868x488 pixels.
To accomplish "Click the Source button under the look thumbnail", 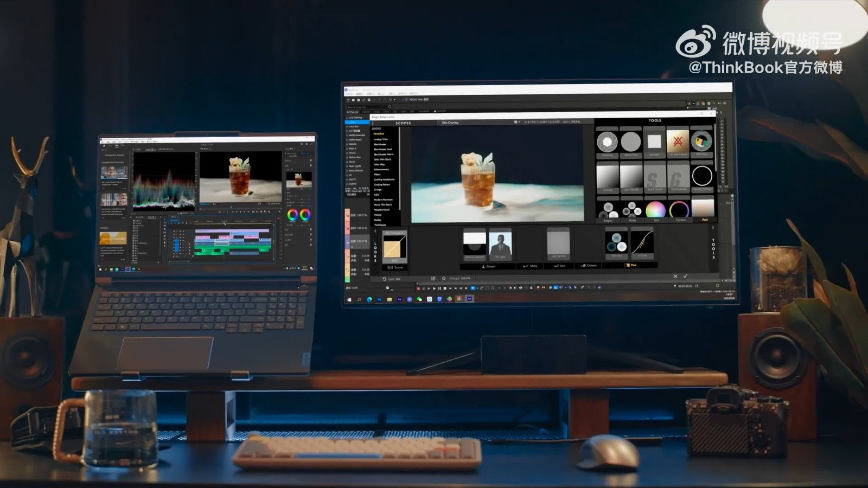I will (395, 267).
